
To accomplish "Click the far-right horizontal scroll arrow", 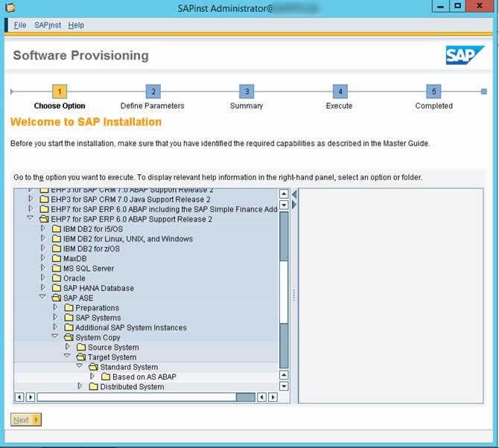I will coord(273,397).
